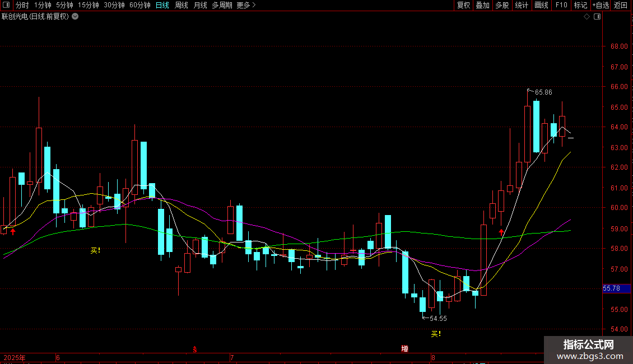Viewport: 633px width, 364px height.
Task: Click the red $ marker on time axis
Action: [x=195, y=349]
